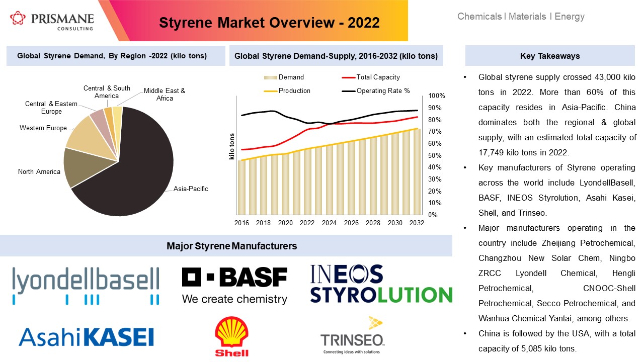Expand the Key Takeaways panel
644x362 pixels.
coord(550,56)
